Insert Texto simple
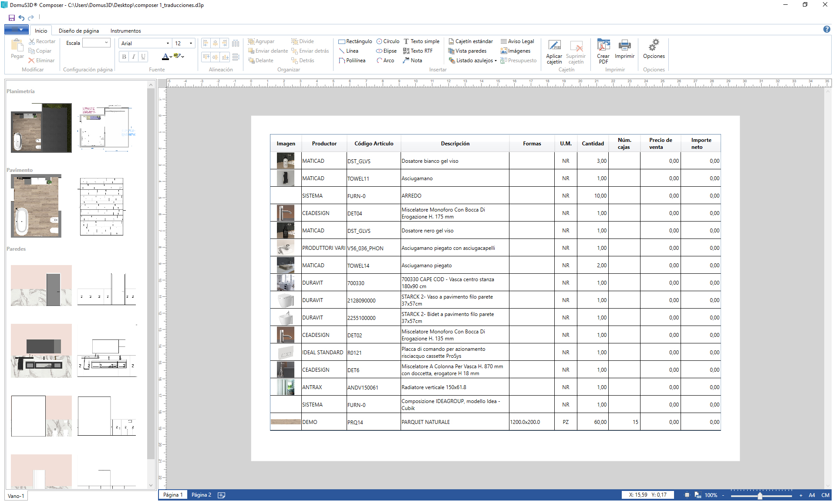 [x=421, y=41]
